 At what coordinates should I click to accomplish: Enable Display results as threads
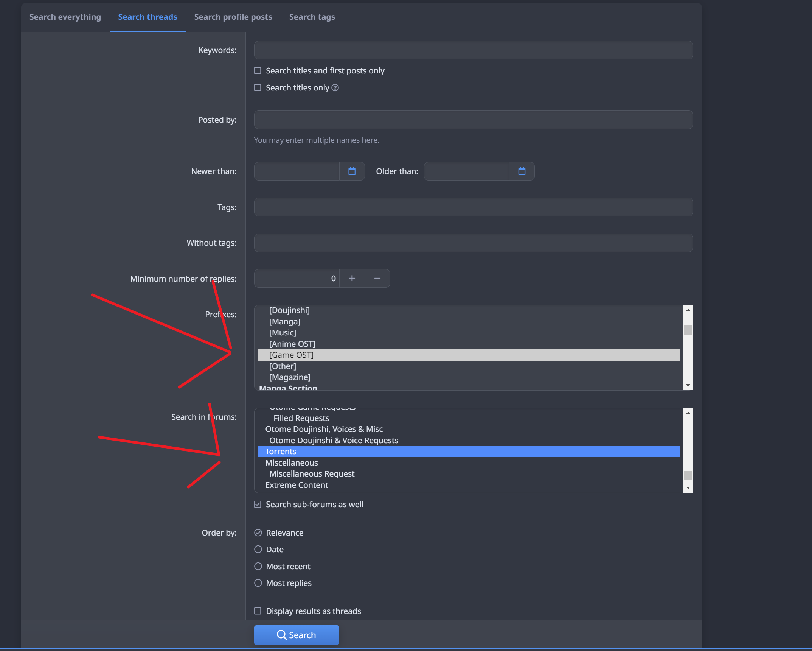[x=258, y=611]
